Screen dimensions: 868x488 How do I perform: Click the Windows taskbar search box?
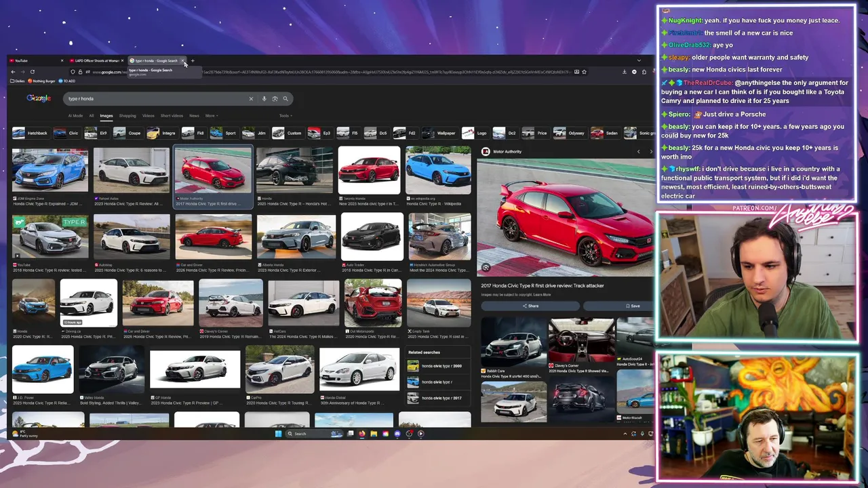point(309,434)
